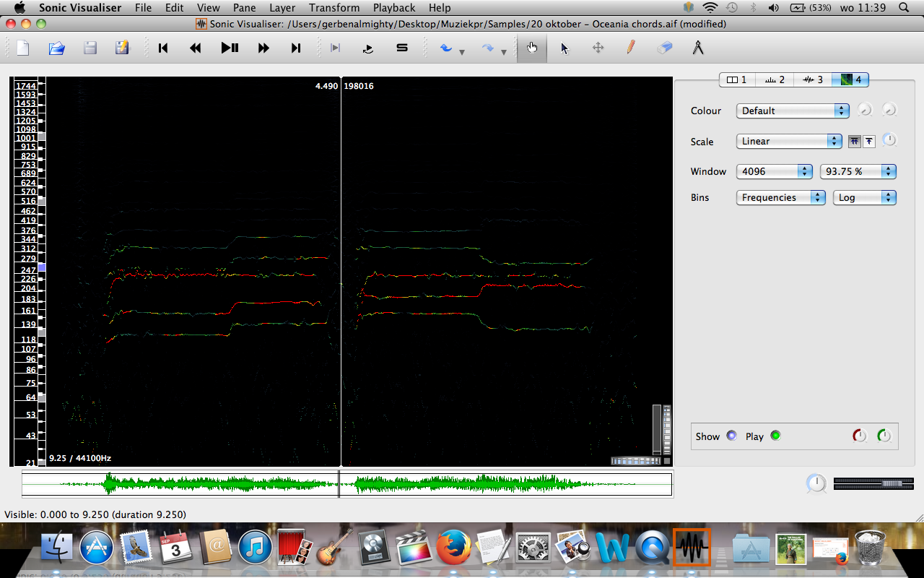
Task: Save the session with floppy icon
Action: [x=90, y=48]
